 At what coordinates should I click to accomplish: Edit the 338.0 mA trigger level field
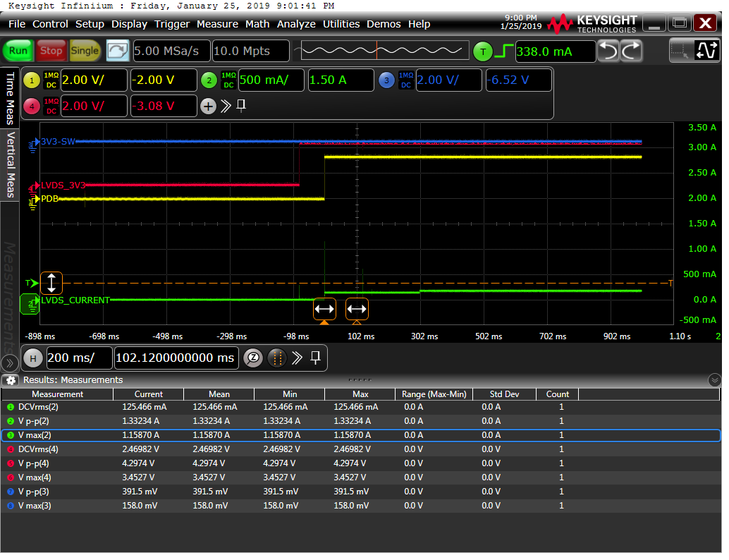(x=555, y=51)
